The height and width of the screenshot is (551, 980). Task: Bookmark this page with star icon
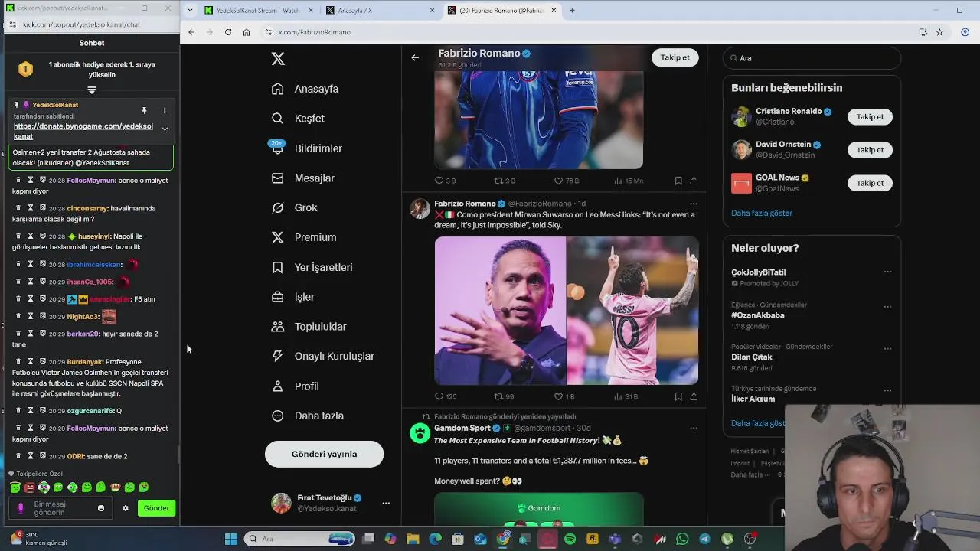[939, 32]
